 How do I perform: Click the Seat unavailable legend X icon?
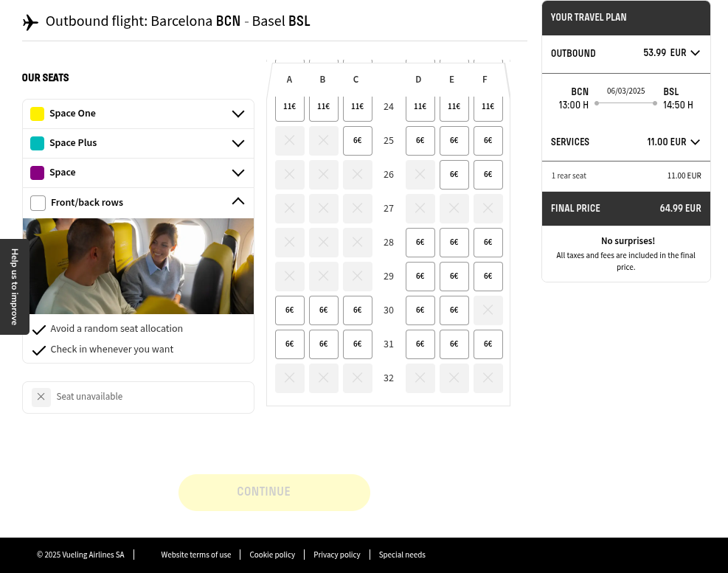[x=41, y=397]
